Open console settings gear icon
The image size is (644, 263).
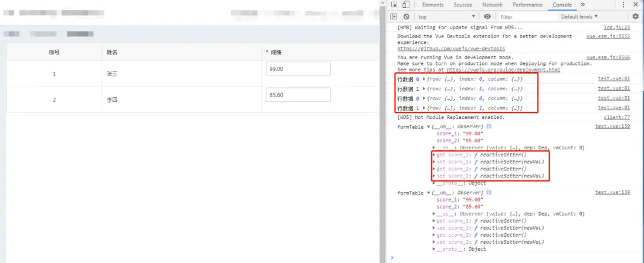636,17
